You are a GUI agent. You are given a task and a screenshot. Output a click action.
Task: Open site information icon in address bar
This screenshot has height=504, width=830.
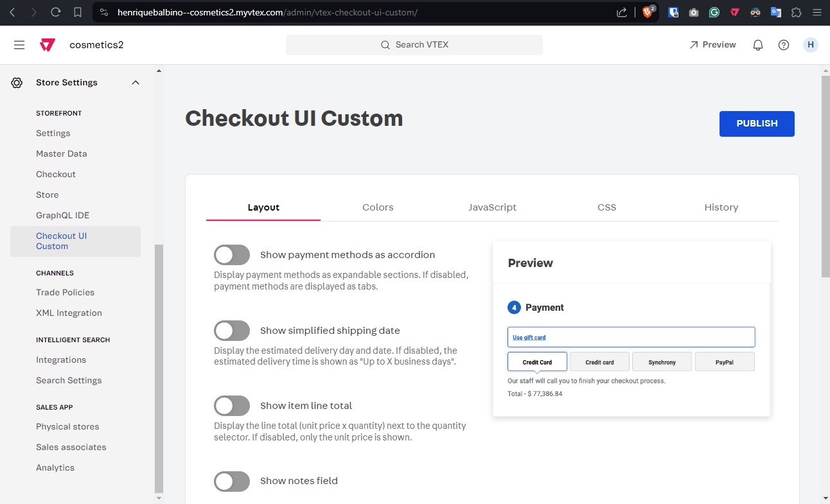click(x=104, y=12)
